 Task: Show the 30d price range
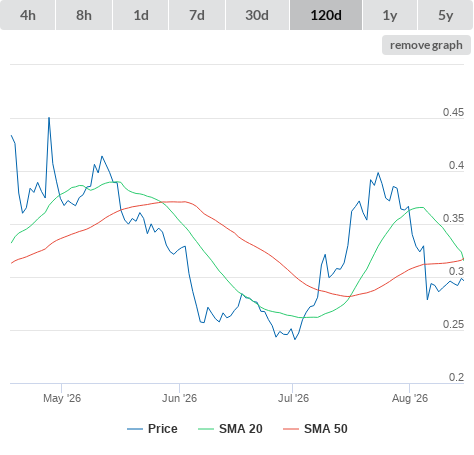(x=257, y=15)
